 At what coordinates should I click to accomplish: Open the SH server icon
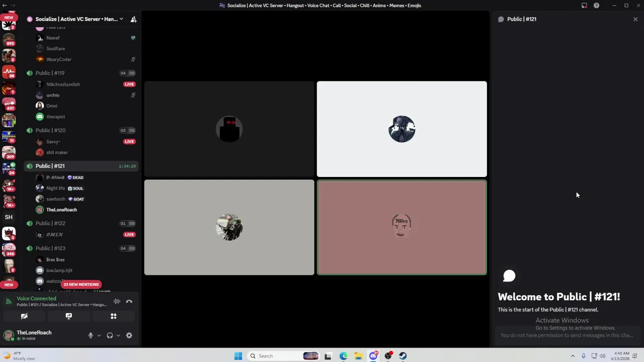point(9,217)
